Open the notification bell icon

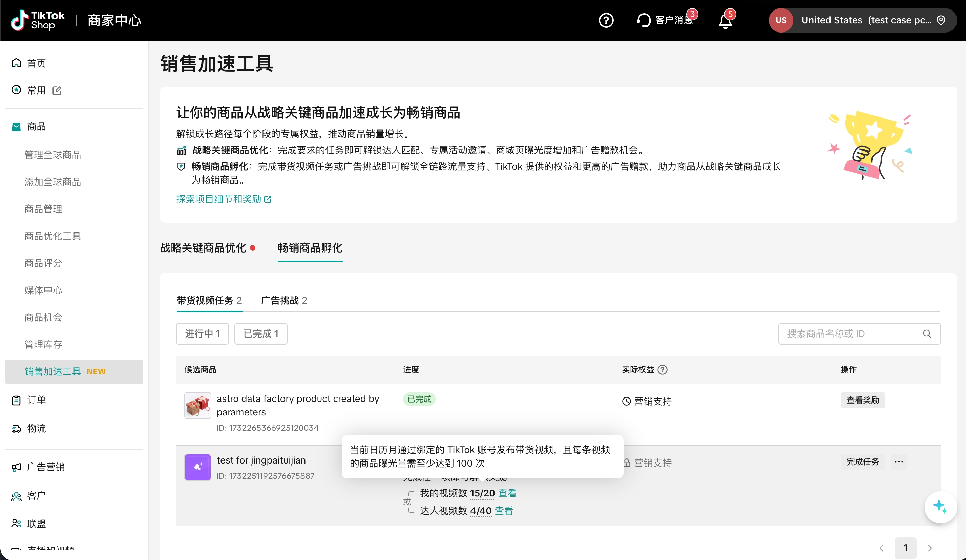tap(725, 21)
